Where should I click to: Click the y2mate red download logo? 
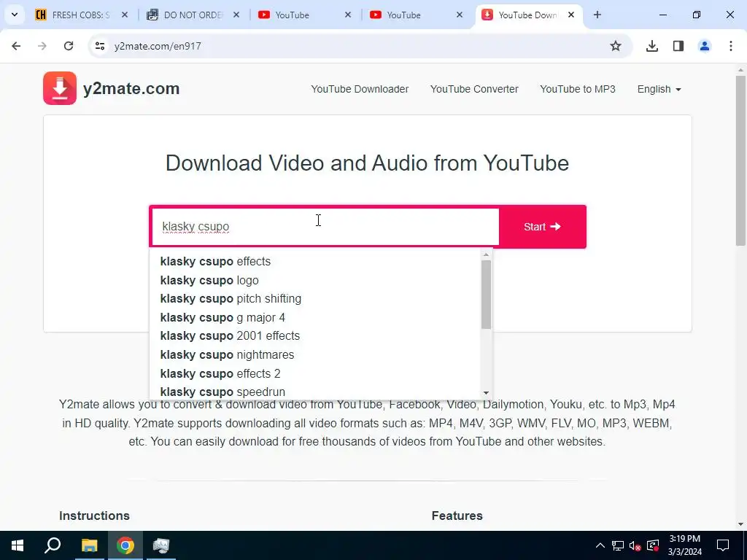60,88
